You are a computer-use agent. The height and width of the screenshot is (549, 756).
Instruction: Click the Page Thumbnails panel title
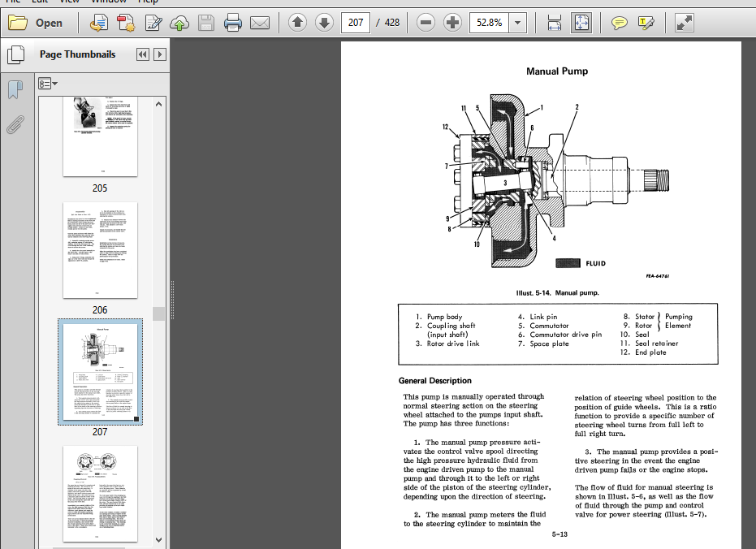click(78, 54)
